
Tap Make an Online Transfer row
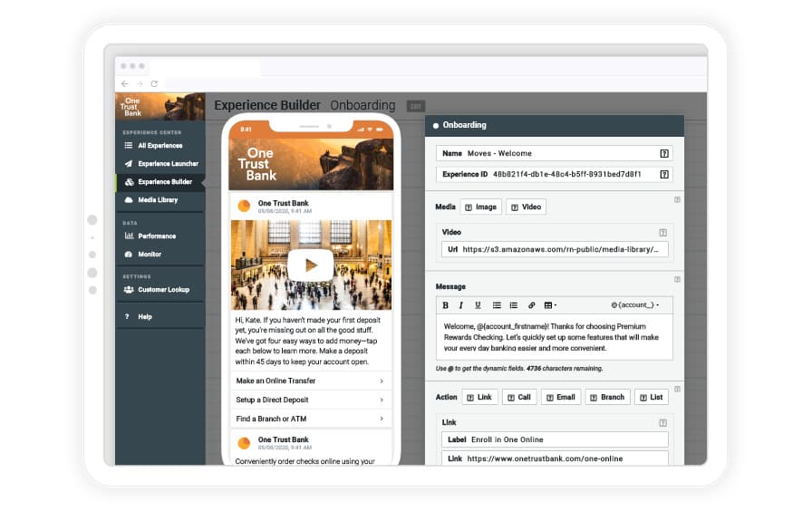point(311,381)
